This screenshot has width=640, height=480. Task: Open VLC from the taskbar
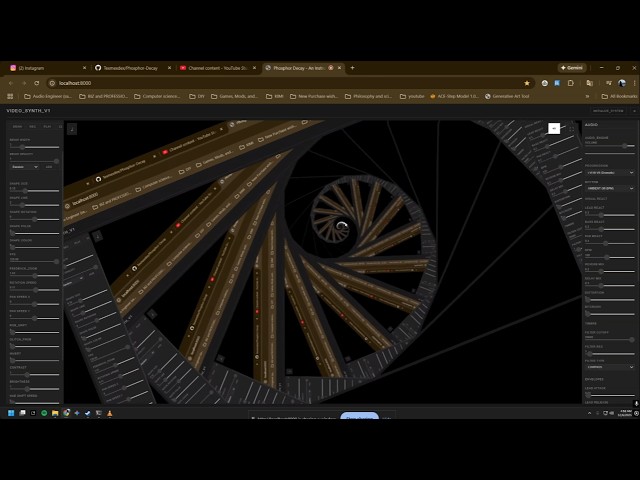tap(109, 413)
